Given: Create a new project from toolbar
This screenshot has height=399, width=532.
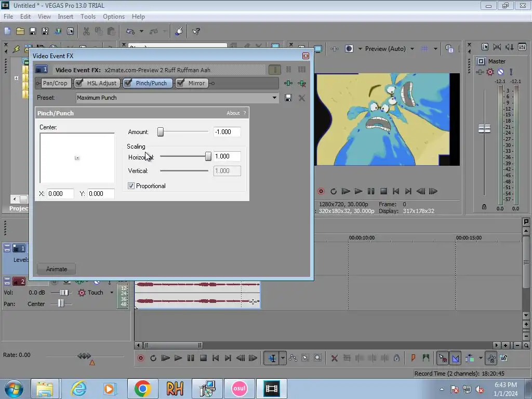Looking at the screenshot, I should tap(7, 31).
